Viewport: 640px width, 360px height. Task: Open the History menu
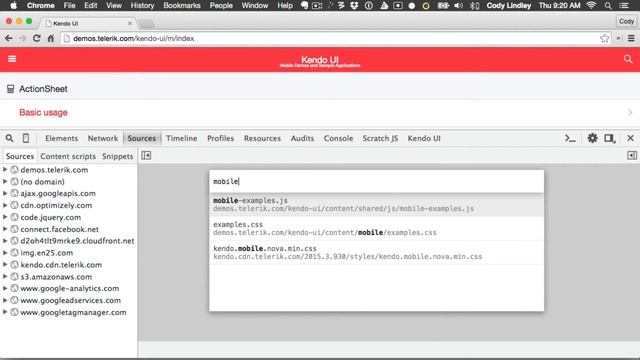[142, 5]
